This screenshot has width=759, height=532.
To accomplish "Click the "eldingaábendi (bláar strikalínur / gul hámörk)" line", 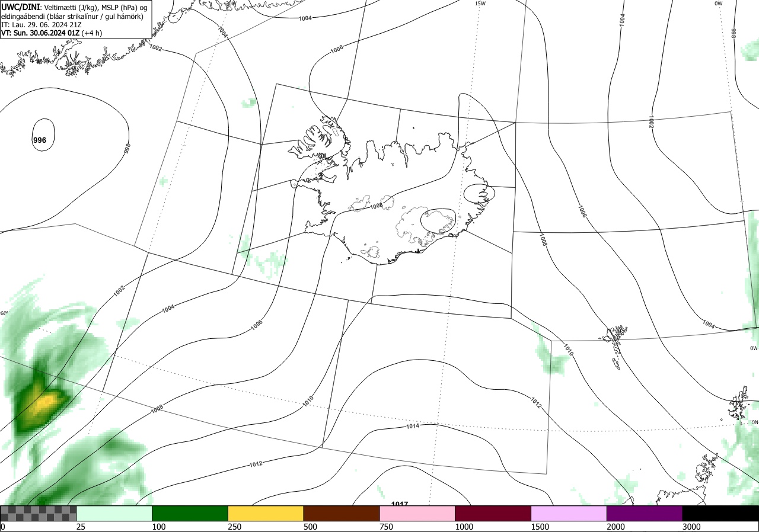I will click(72, 17).
